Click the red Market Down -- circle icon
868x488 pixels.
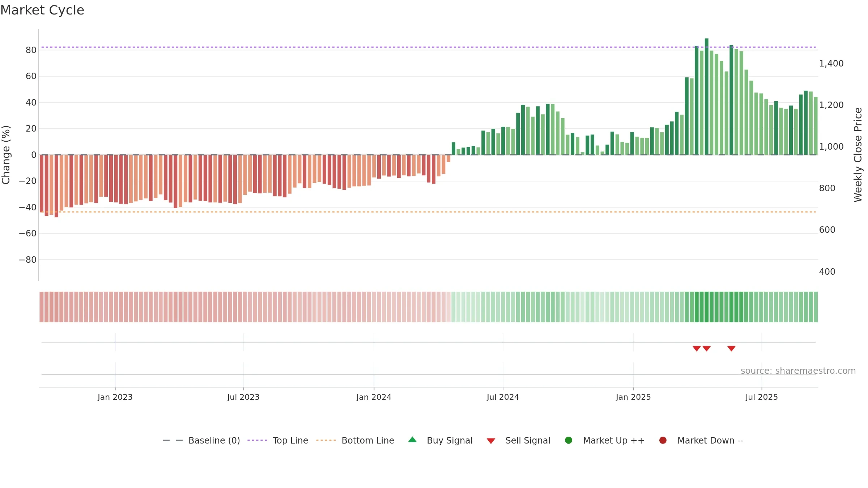point(663,440)
